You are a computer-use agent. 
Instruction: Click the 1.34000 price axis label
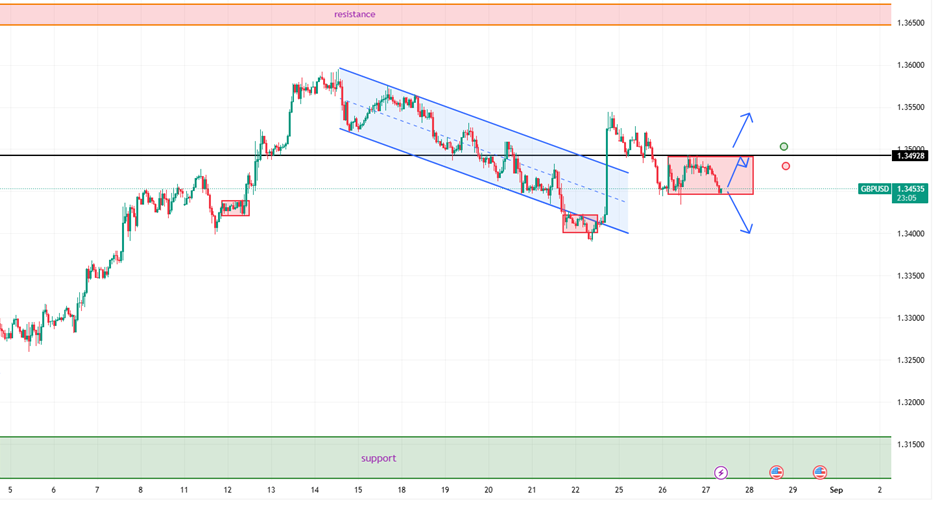(x=910, y=234)
